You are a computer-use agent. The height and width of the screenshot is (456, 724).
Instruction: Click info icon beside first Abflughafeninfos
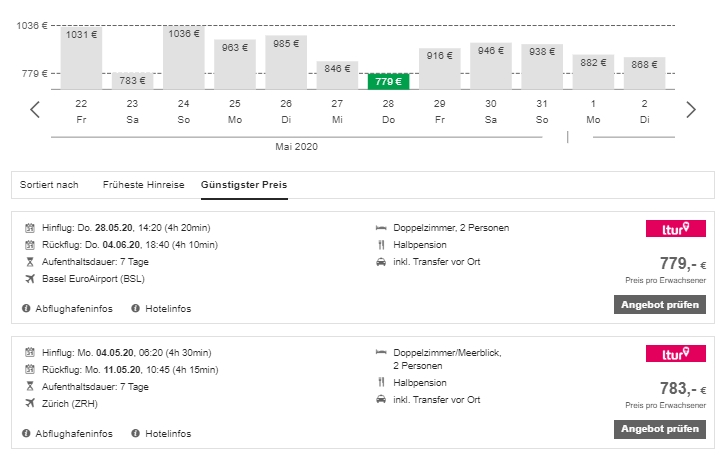(26, 308)
